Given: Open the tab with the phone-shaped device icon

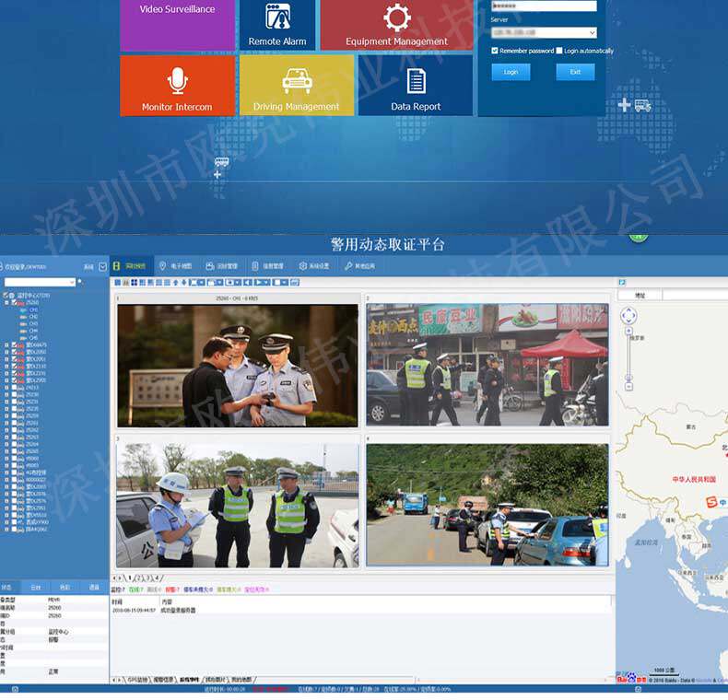Looking at the screenshot, I should pyautogui.click(x=268, y=266).
